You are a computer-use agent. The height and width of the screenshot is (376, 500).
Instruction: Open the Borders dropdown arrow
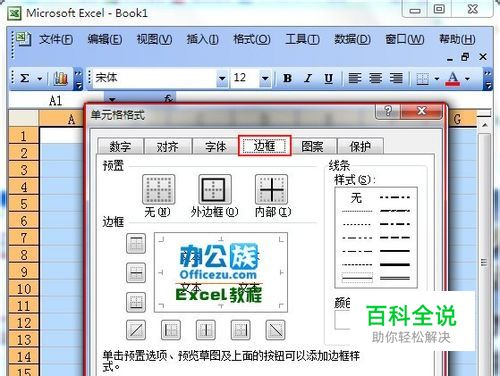pos(437,79)
